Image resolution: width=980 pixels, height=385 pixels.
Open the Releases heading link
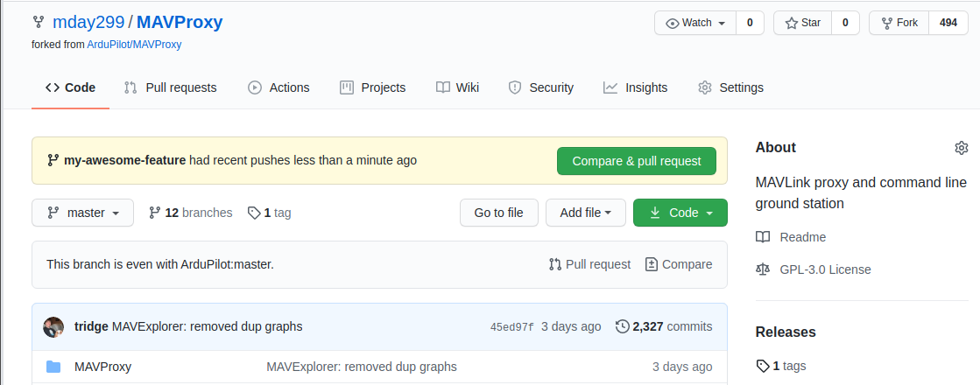click(x=786, y=332)
